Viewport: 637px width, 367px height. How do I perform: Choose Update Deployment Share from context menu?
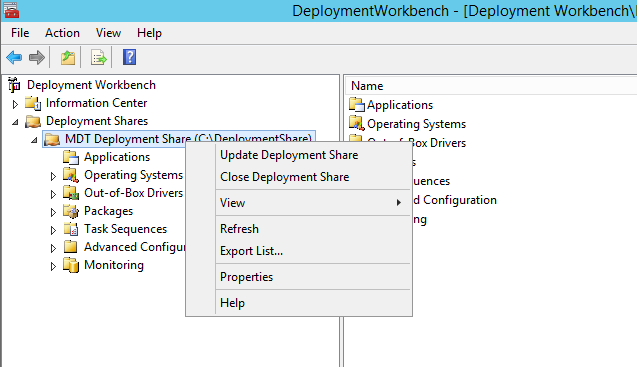click(313, 155)
